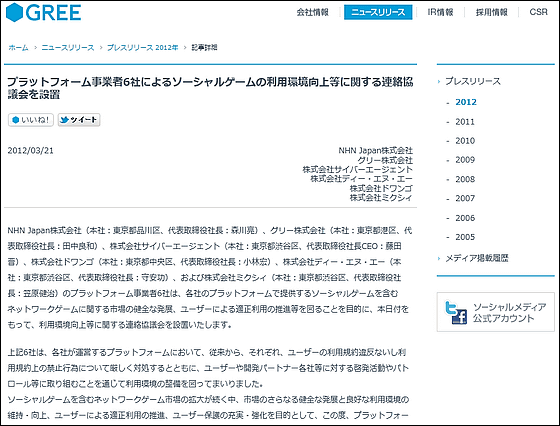
Task: Click the 株式会社ミクシィ signatory line
Action: 381,197
